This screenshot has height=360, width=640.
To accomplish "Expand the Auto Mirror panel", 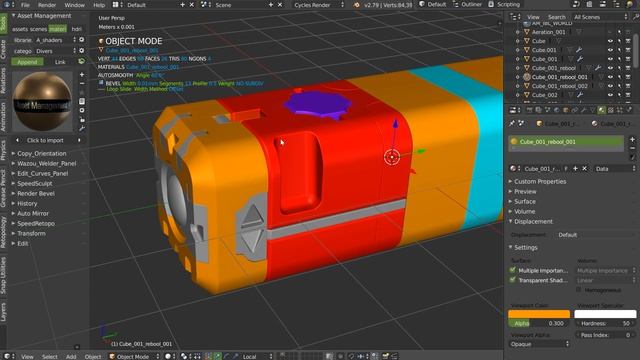I will tap(33, 213).
